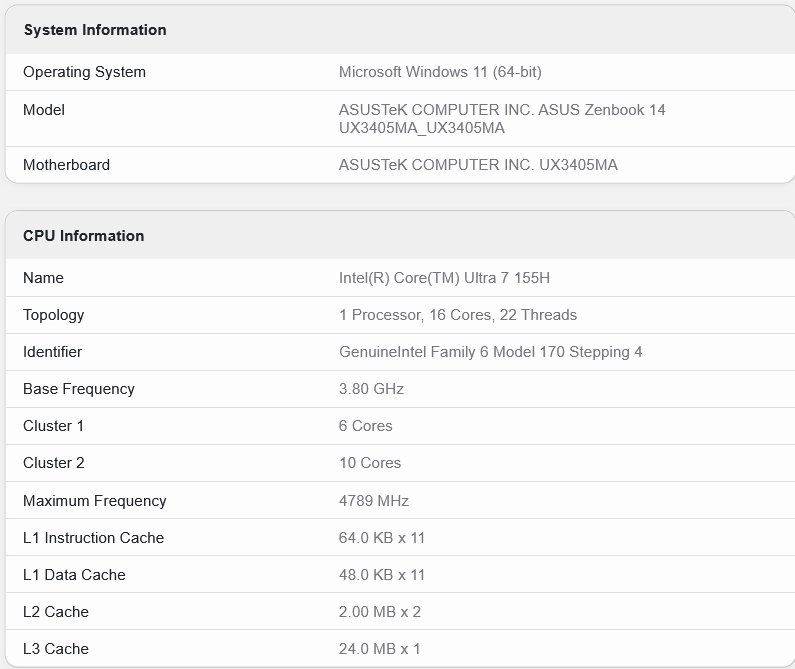Click the 4789 MHz maximum frequency value
This screenshot has height=669, width=795.
374,501
